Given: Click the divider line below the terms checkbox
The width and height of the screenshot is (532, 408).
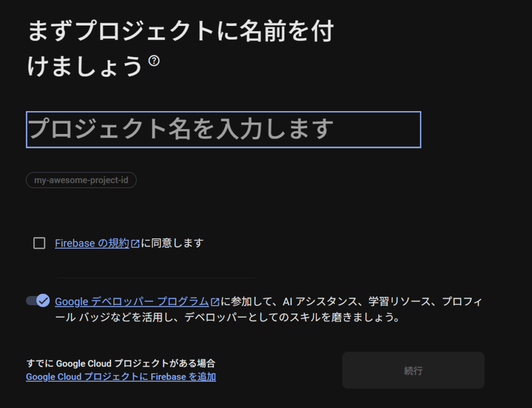Looking at the screenshot, I should pos(156,278).
